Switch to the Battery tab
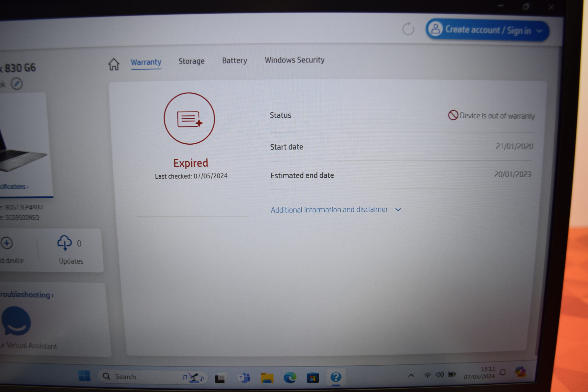588x392 pixels. point(235,60)
